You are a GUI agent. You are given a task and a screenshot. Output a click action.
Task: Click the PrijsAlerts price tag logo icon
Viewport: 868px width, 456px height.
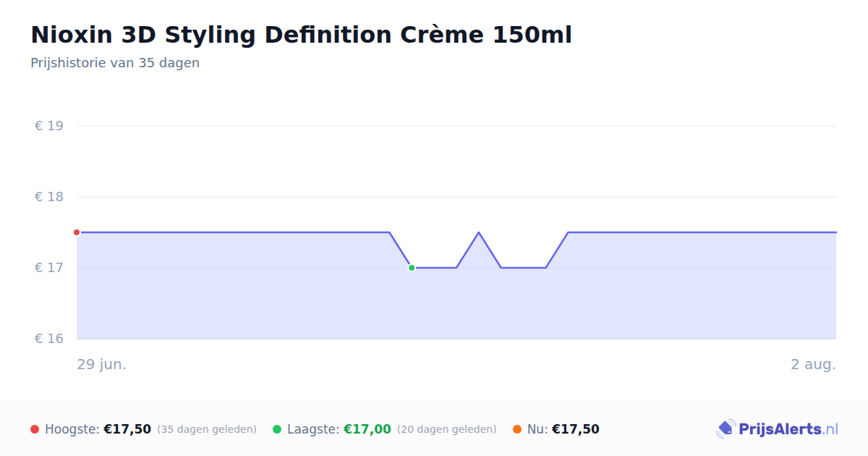726,429
